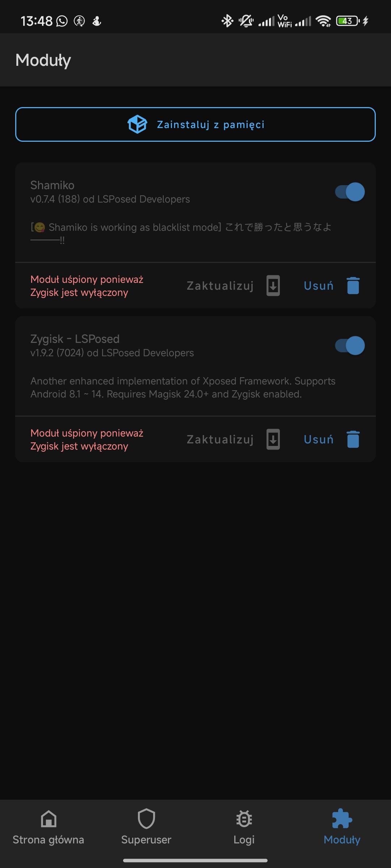This screenshot has height=868, width=391.
Task: Switch to the Superuser tab label
Action: [x=146, y=840]
